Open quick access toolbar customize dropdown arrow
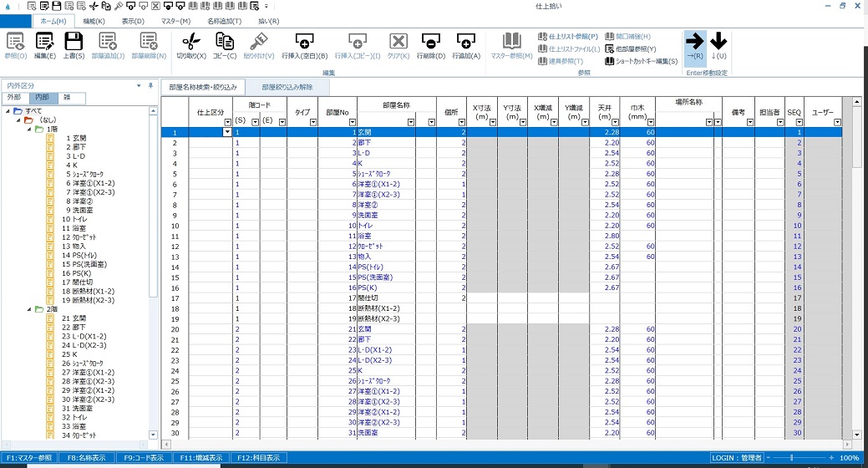The image size is (868, 468). pos(266,6)
